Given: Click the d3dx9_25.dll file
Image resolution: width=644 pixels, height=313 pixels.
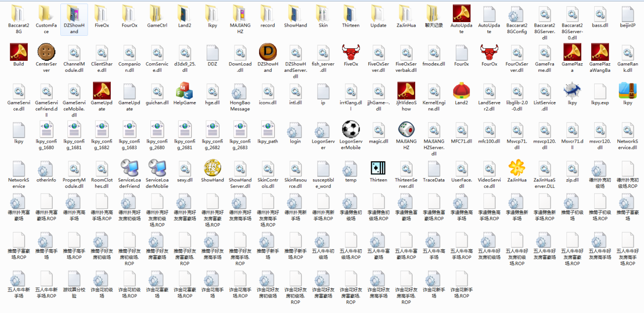Looking at the screenshot, I should 185,52.
